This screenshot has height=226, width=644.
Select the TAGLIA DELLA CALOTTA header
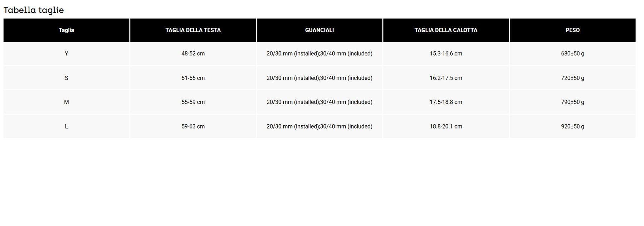click(x=446, y=30)
